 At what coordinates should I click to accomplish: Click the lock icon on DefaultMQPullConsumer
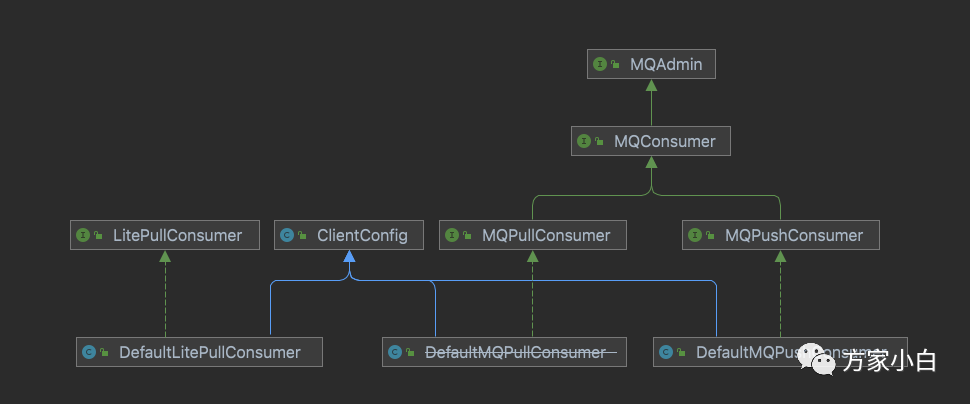click(x=411, y=352)
